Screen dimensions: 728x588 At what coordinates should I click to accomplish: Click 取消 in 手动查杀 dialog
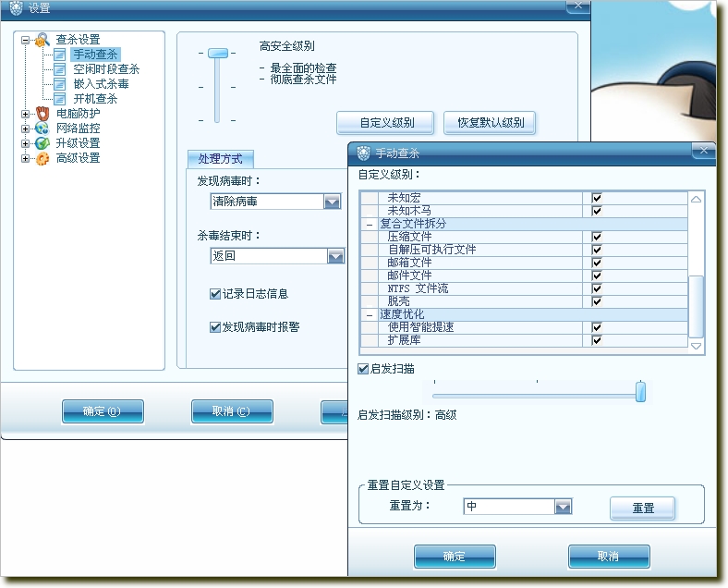point(609,557)
